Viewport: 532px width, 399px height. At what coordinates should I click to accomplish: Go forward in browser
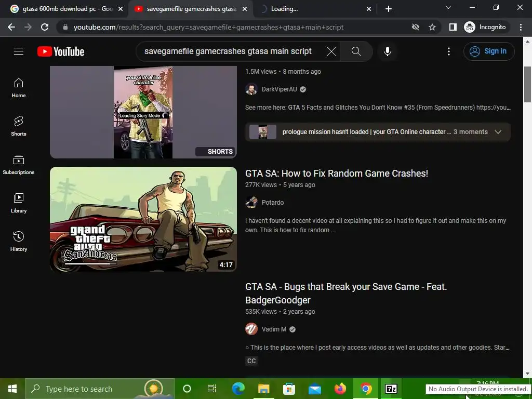tap(28, 27)
